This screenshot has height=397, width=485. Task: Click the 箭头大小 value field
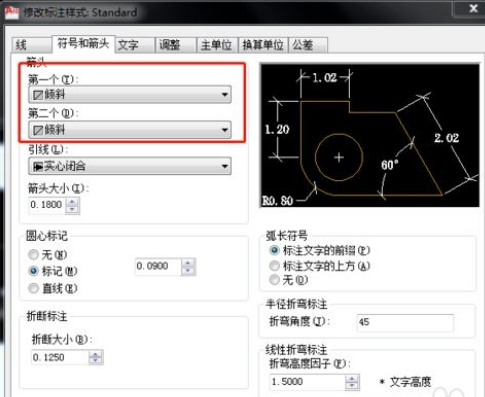pos(48,205)
